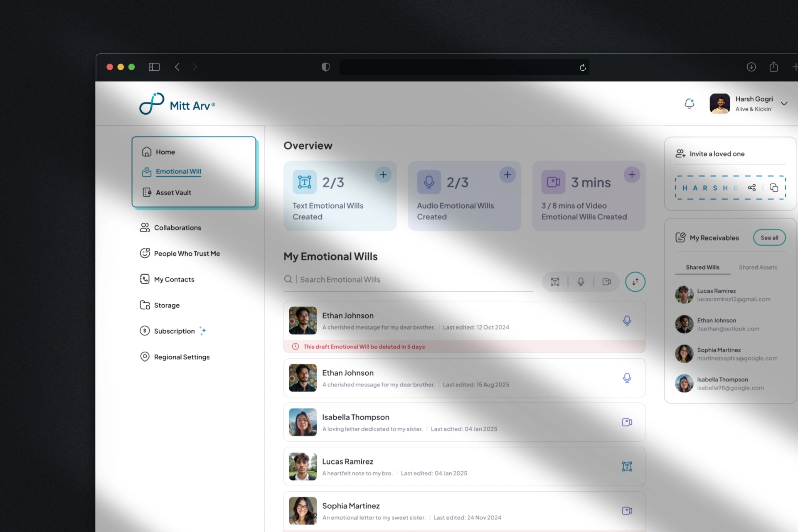The height and width of the screenshot is (532, 798).
Task: Switch to Shared Assets tab
Action: 758,267
